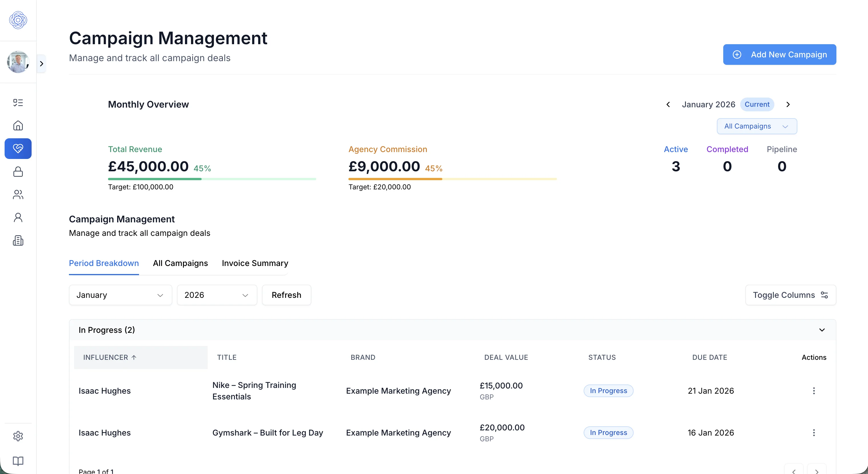Click the Total Revenue progress bar
Screen dimensions: 868x474
click(212, 179)
